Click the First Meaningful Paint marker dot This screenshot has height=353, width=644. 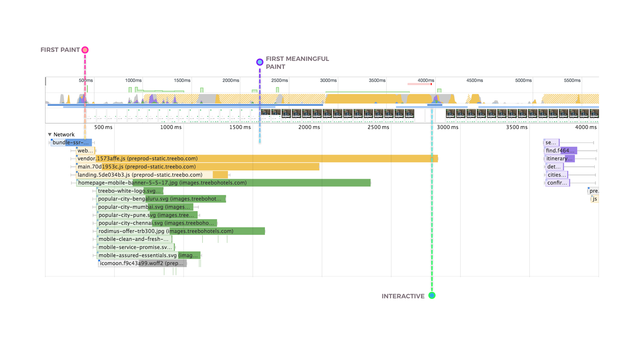point(260,62)
